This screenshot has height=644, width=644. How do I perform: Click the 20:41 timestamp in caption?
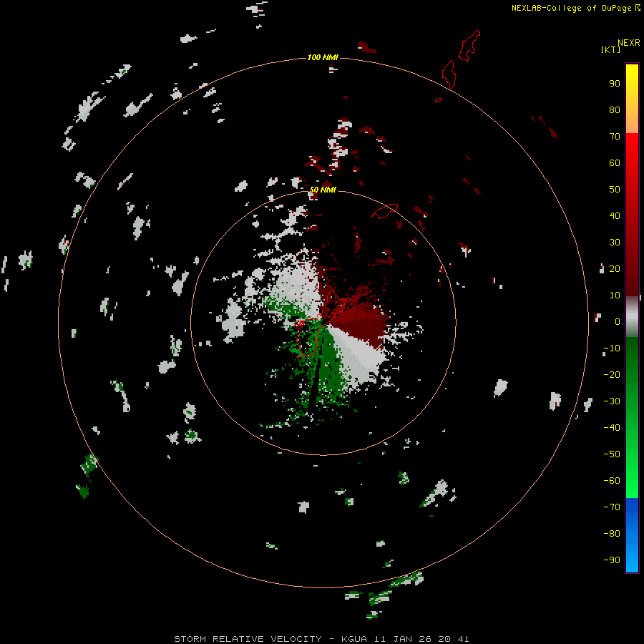[454, 639]
